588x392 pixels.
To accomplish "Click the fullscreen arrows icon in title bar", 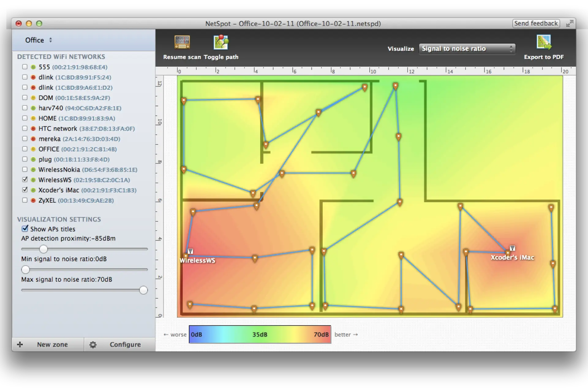I will (569, 24).
